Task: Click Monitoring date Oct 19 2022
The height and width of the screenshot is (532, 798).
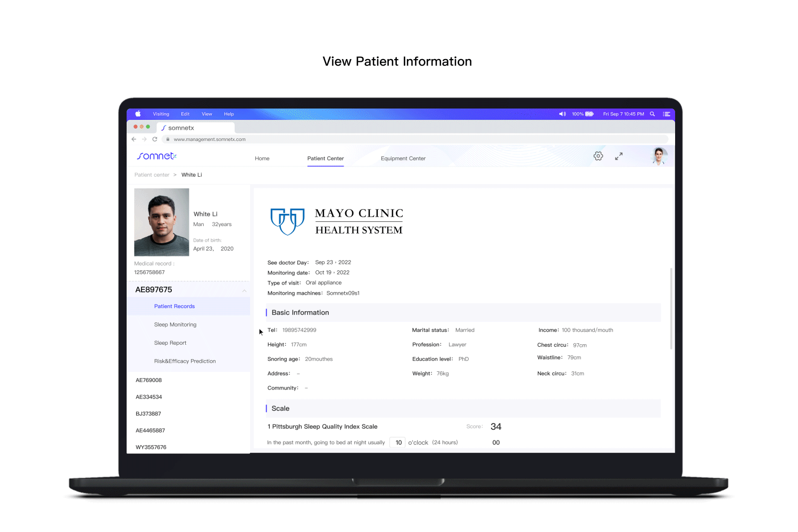Action: (x=332, y=272)
